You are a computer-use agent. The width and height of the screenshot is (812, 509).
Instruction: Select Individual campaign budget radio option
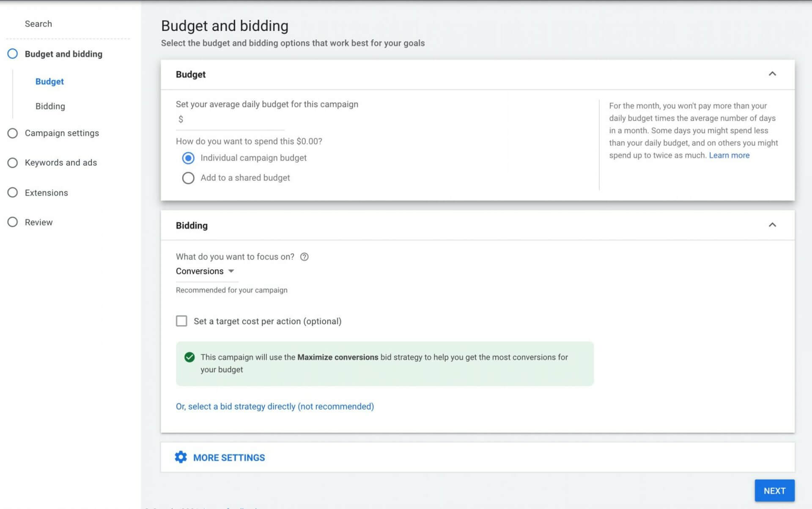click(188, 158)
